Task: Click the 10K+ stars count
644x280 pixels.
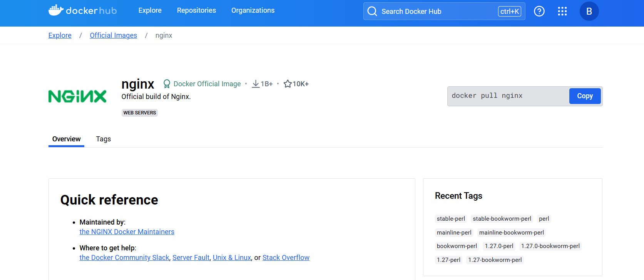Action: click(301, 84)
